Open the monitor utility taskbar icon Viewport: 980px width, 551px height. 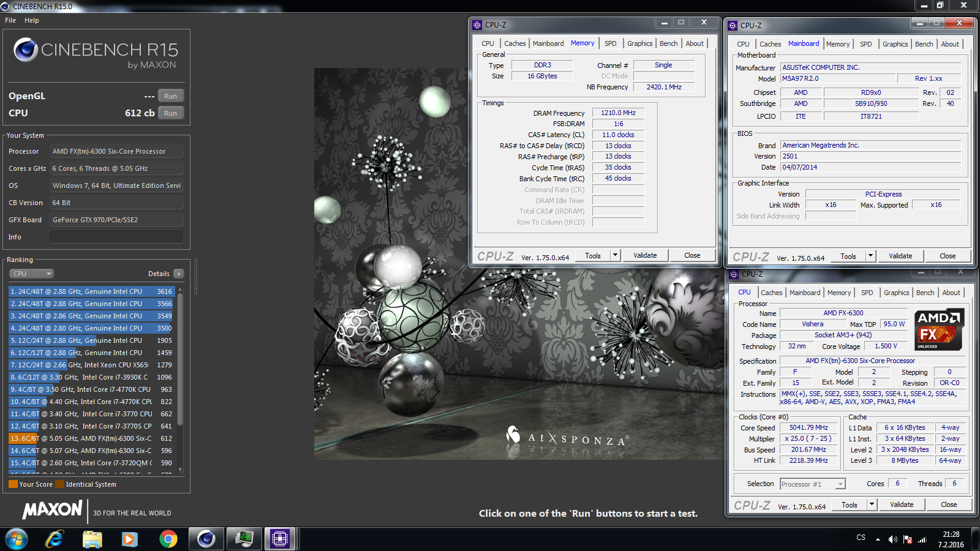point(244,539)
